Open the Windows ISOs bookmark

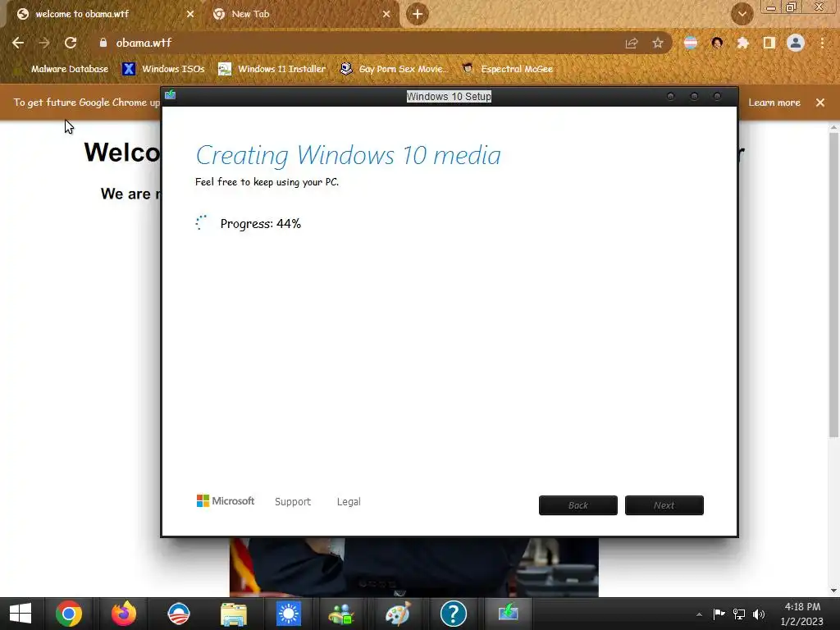163,69
